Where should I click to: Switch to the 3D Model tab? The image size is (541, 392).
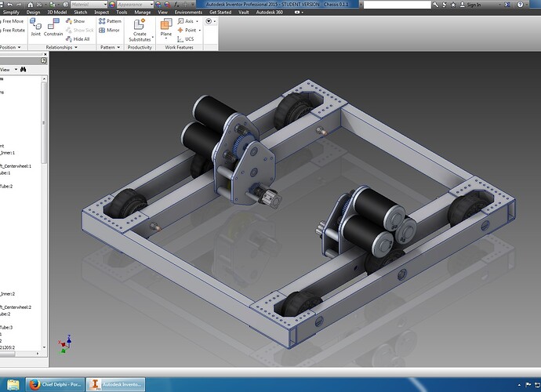(x=57, y=12)
